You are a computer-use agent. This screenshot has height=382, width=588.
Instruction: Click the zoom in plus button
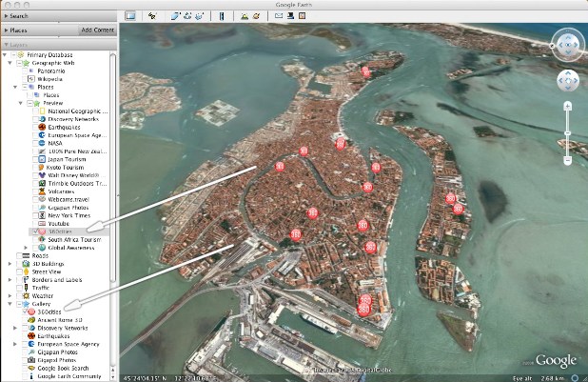tap(567, 105)
